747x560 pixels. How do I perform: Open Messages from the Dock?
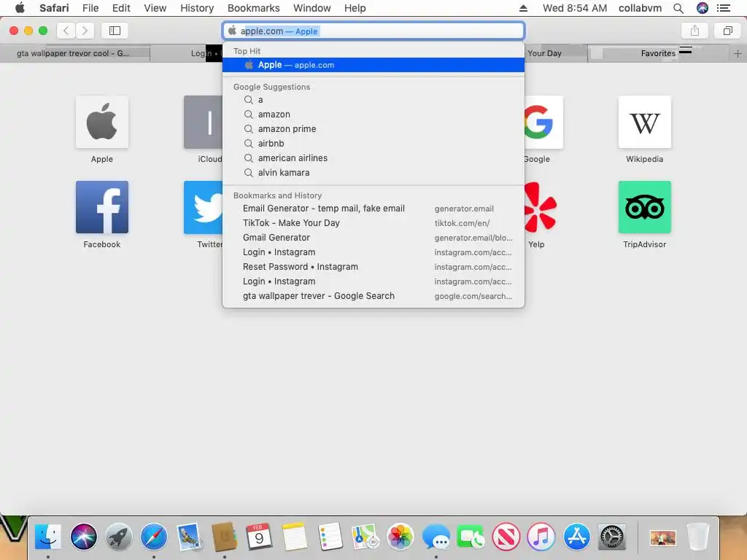click(x=436, y=537)
